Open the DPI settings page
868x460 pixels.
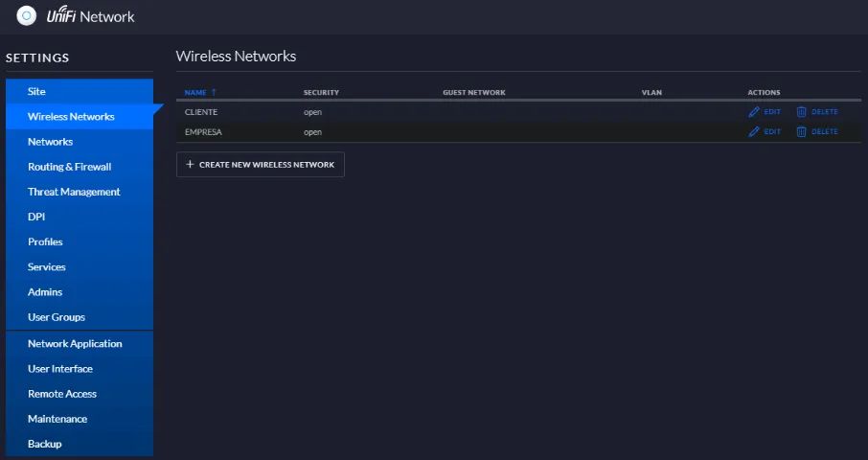click(x=36, y=217)
